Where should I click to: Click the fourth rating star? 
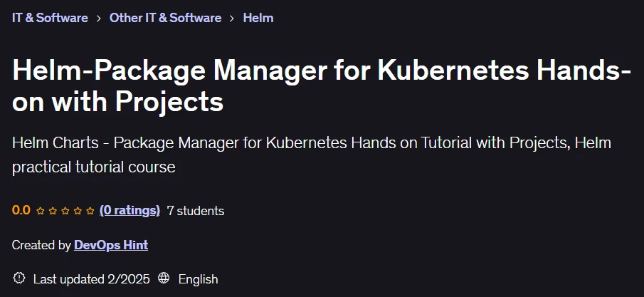click(78, 211)
